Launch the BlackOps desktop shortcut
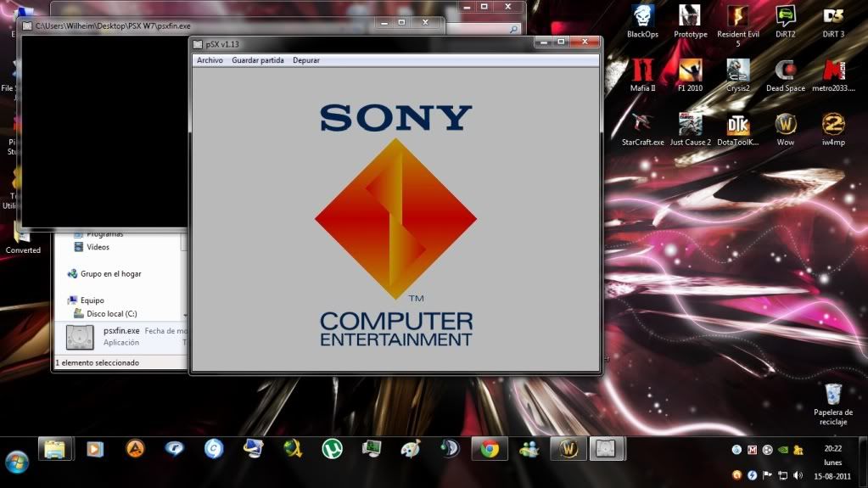Screen dimensions: 868x488 tap(642, 21)
